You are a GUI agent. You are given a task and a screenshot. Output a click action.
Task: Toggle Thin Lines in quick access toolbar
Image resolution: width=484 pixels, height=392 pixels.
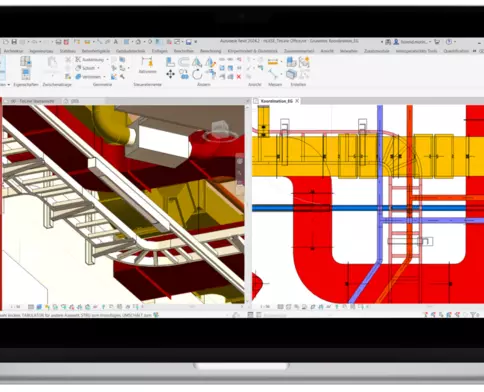(x=158, y=42)
